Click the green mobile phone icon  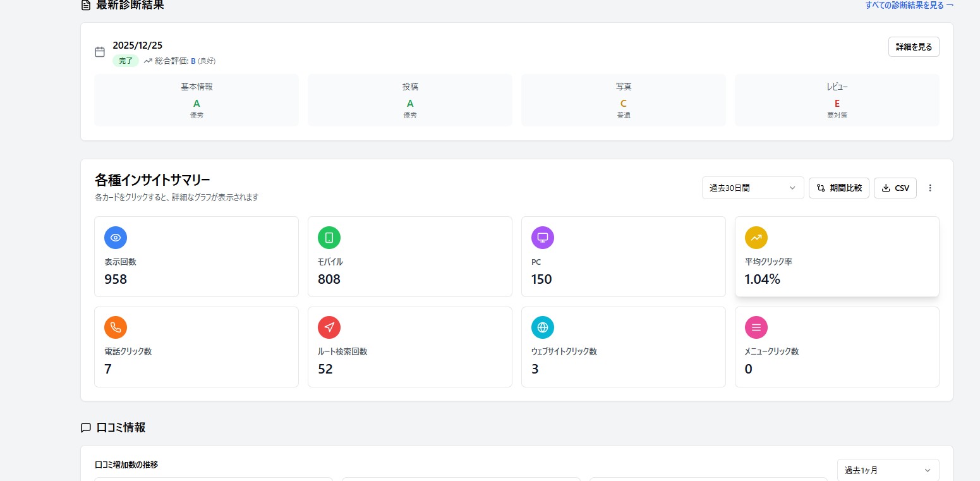coord(329,238)
